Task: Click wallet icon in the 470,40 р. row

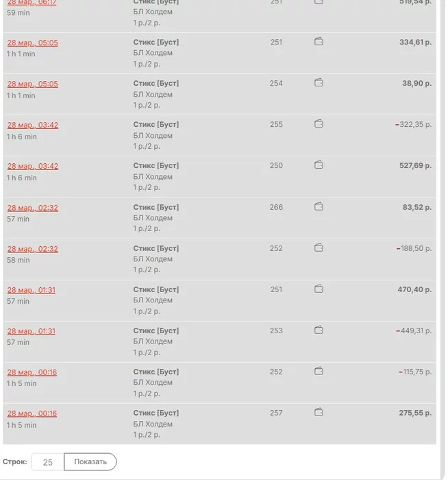Action: (319, 289)
